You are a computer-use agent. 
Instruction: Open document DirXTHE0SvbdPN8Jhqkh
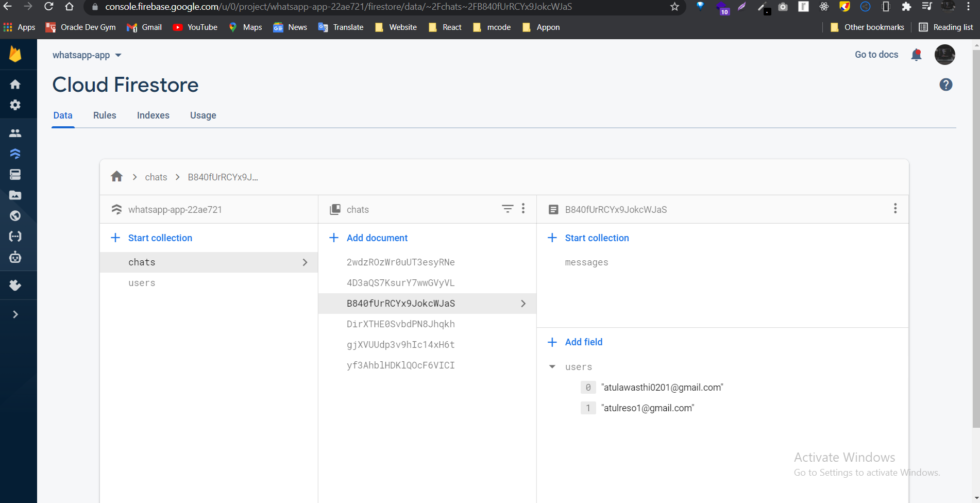pyautogui.click(x=427, y=324)
